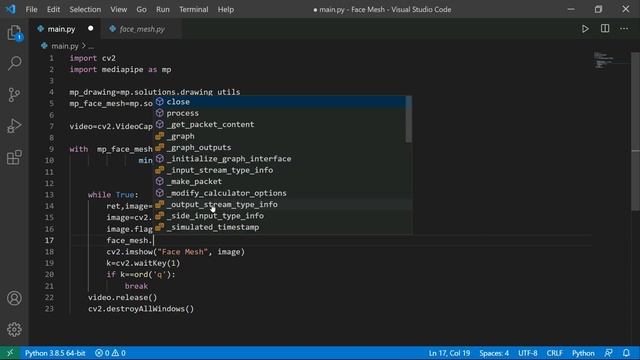
Task: Switch to the face_mesh.py tab
Action: tap(142, 29)
